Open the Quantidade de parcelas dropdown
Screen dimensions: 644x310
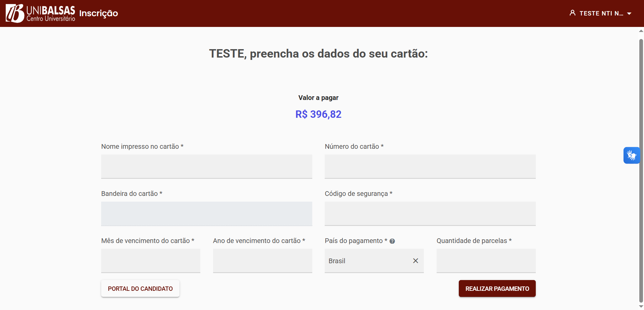point(486,261)
